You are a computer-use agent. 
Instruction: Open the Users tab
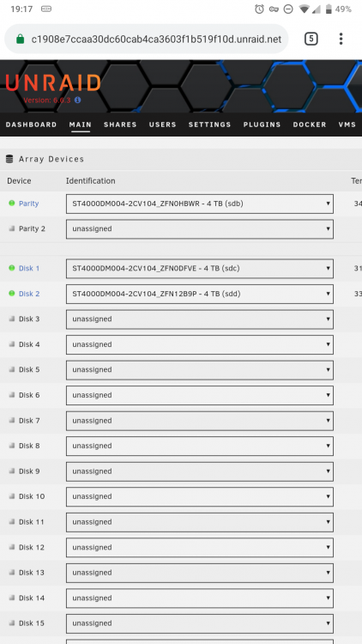(x=162, y=125)
